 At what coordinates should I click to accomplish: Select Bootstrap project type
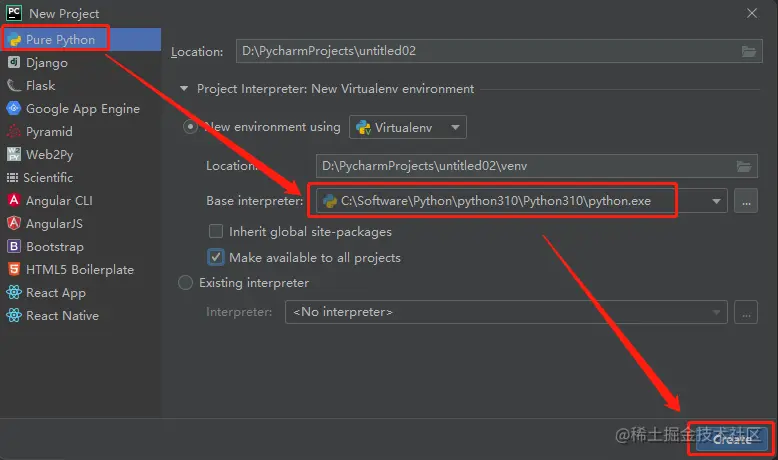pos(81,246)
